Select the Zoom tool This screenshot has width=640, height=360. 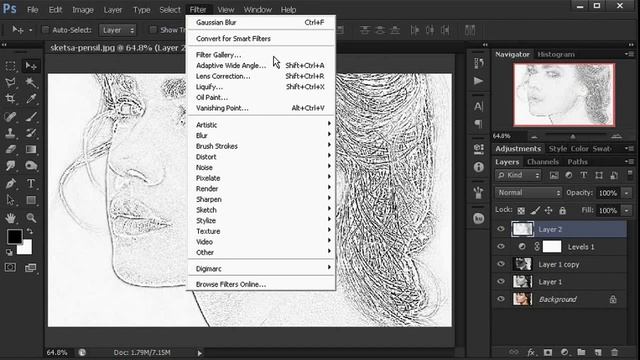pos(31,218)
